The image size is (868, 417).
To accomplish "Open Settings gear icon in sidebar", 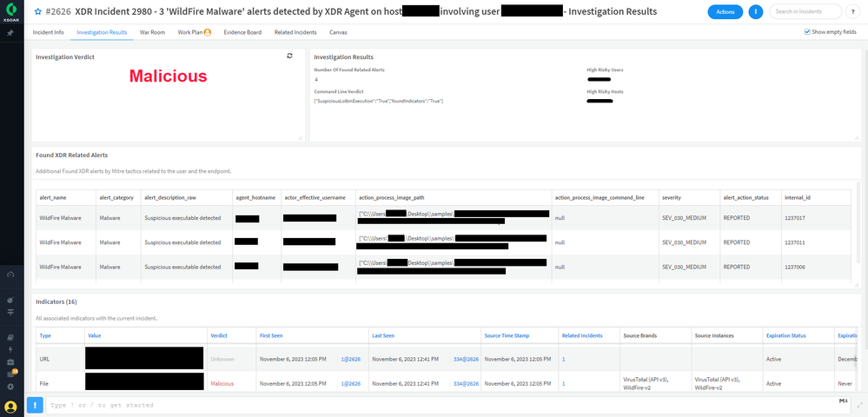I will 10,387.
